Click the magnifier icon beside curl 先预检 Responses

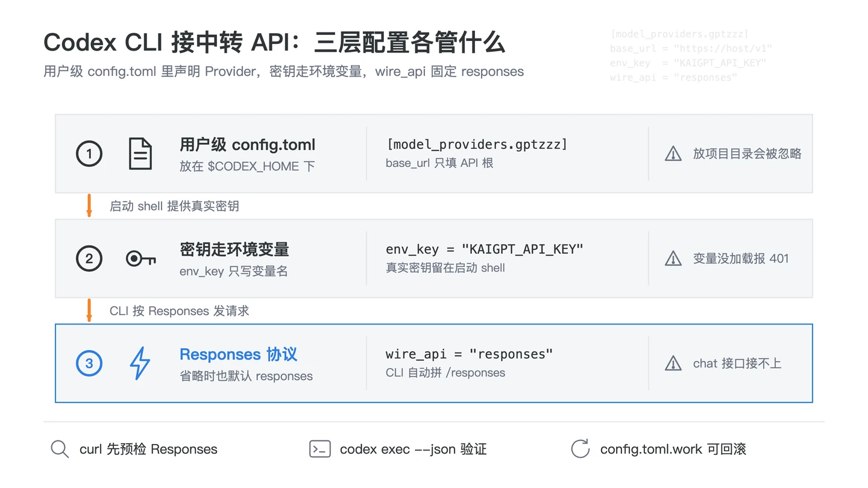(x=60, y=449)
